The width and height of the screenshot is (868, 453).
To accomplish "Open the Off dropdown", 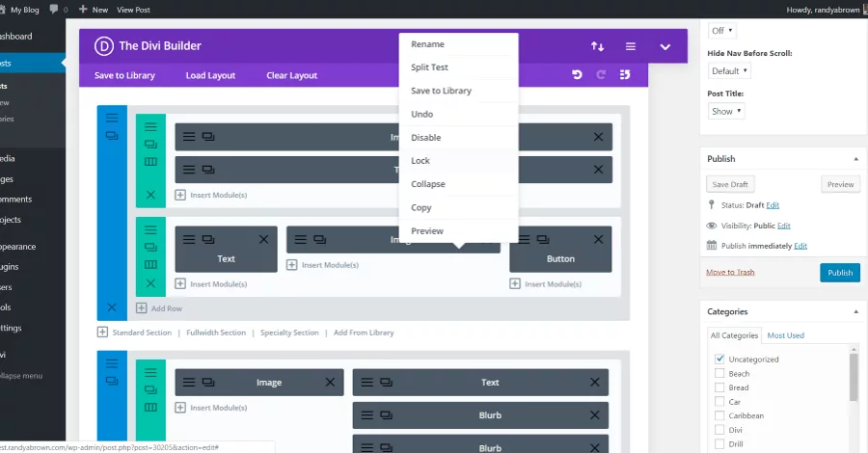I will coord(721,31).
